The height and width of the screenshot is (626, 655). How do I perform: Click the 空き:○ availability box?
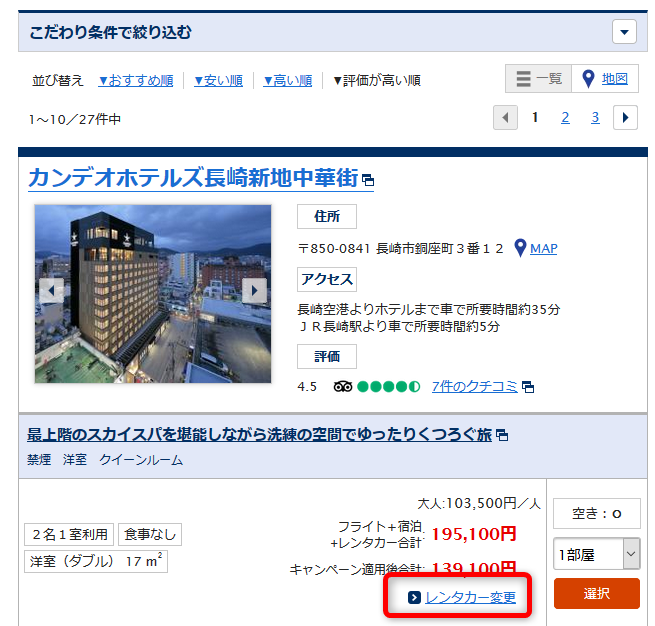point(597,513)
